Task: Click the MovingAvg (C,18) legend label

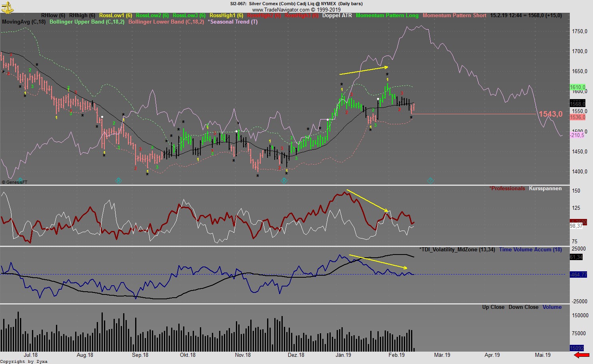Action: [24, 22]
